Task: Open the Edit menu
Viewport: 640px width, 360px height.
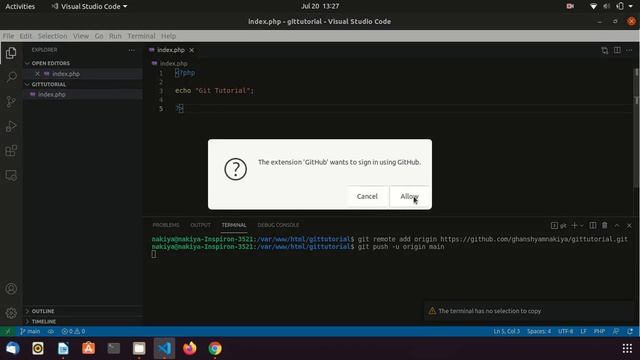Action: coord(25,36)
